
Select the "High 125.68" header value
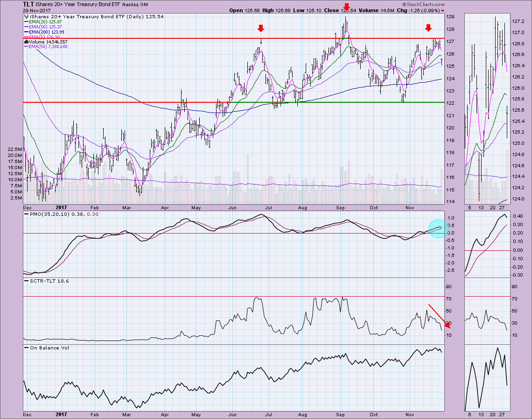pos(276,11)
